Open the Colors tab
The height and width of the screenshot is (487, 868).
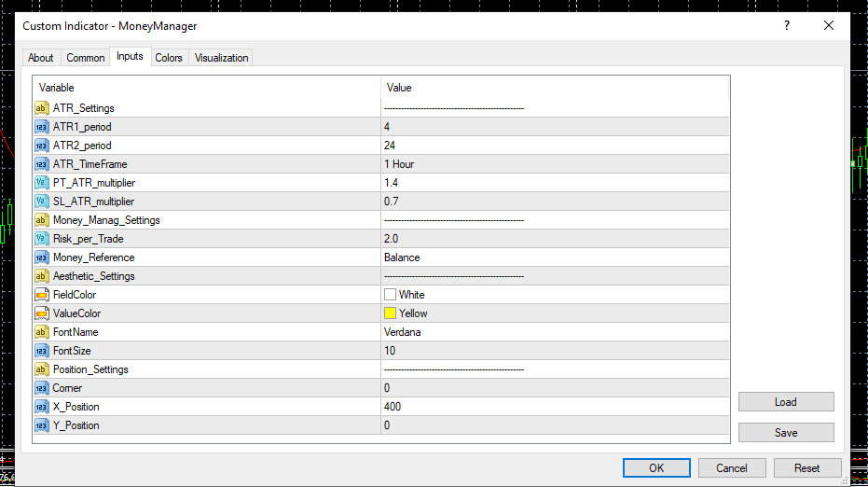pyautogui.click(x=168, y=58)
